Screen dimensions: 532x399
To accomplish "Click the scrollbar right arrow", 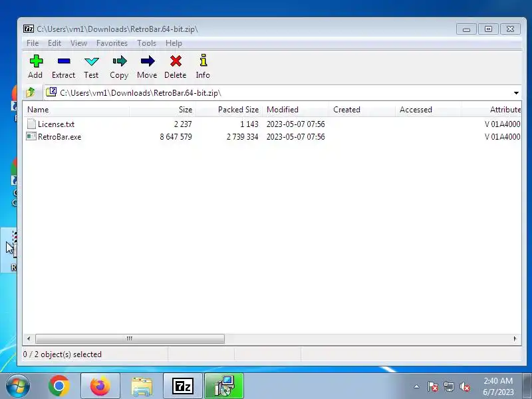I will (515, 338).
